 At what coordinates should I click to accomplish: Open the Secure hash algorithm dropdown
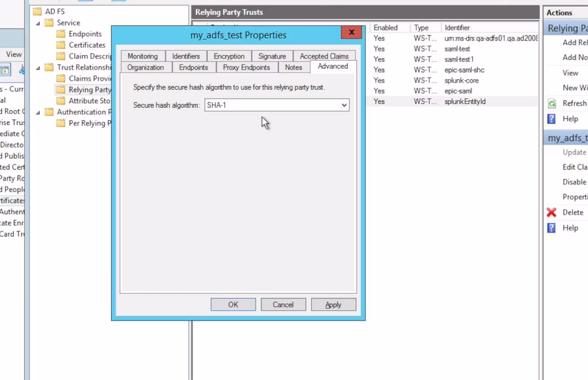click(x=344, y=105)
